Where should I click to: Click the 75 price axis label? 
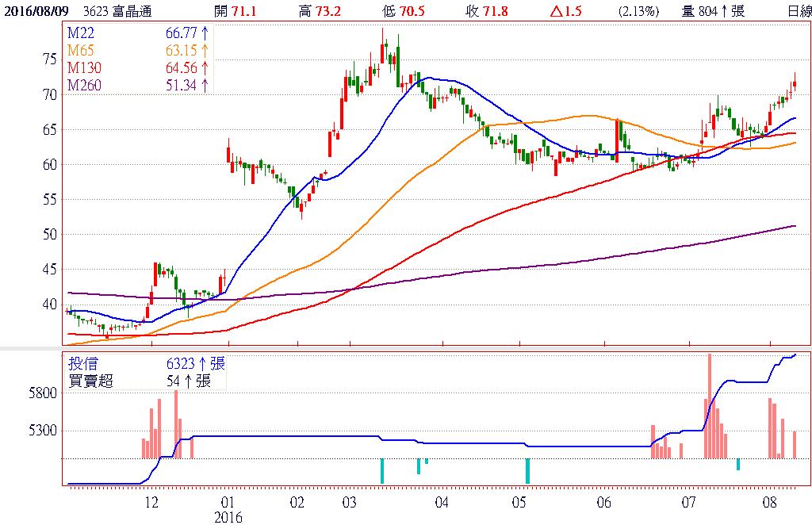pos(49,59)
